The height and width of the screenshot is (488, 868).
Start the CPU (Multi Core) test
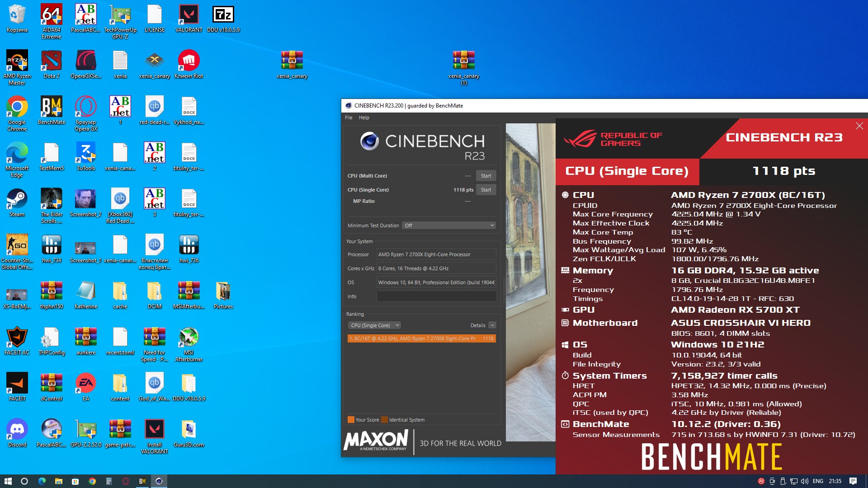(486, 176)
